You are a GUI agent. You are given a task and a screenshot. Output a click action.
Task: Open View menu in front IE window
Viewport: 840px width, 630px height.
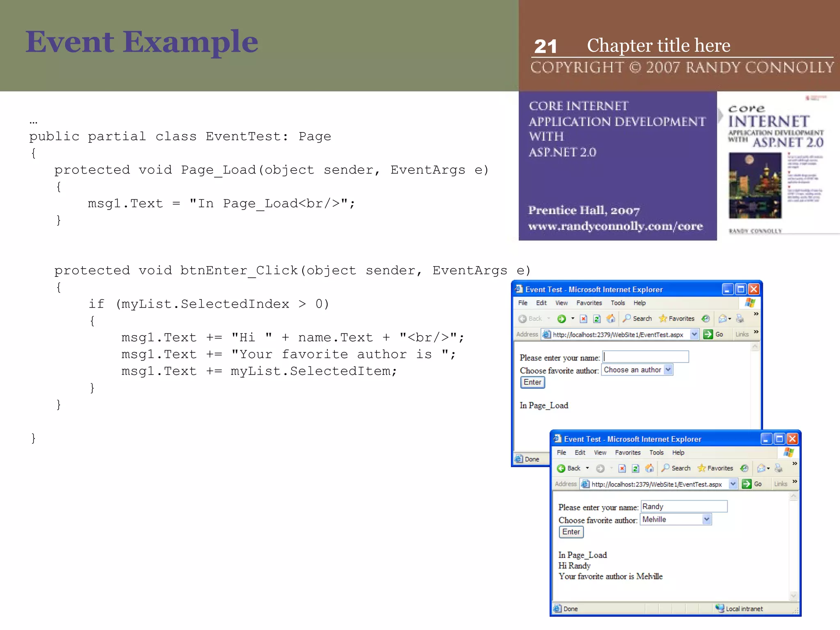[600, 452]
